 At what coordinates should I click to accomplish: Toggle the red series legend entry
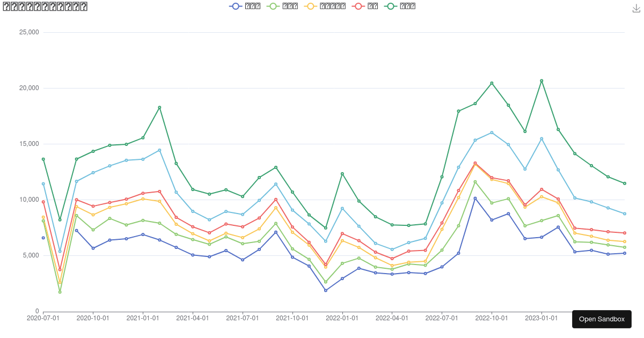(x=365, y=6)
